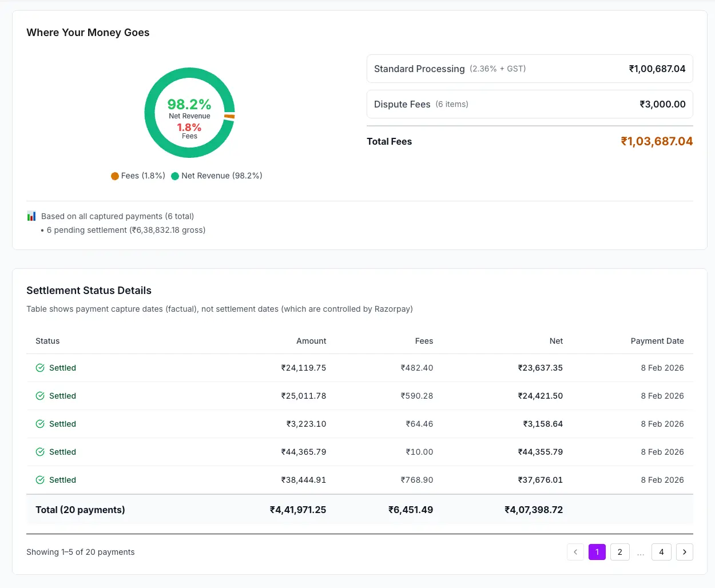Click the pagination ellipsis
The height and width of the screenshot is (588, 715).
click(641, 553)
